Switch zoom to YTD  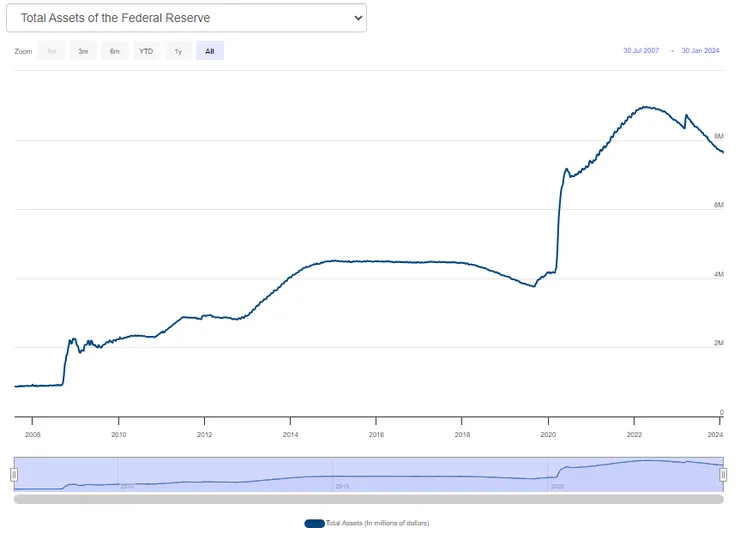click(x=146, y=51)
